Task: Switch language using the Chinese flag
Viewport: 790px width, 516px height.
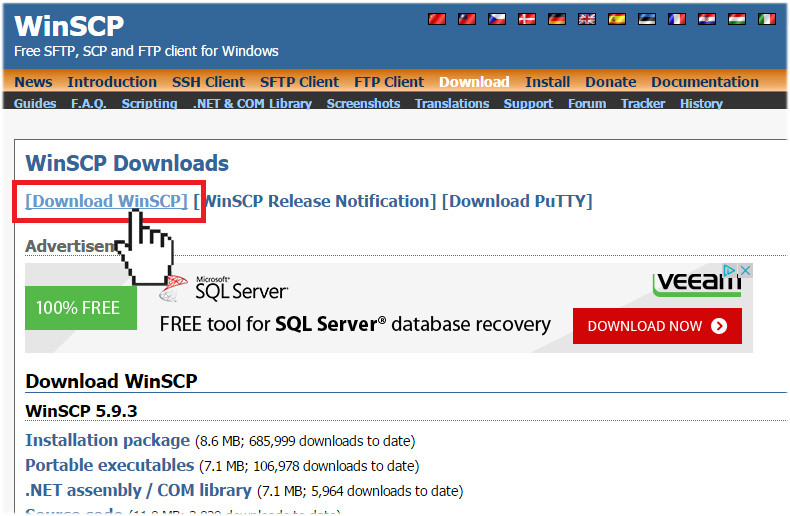Action: click(x=437, y=19)
